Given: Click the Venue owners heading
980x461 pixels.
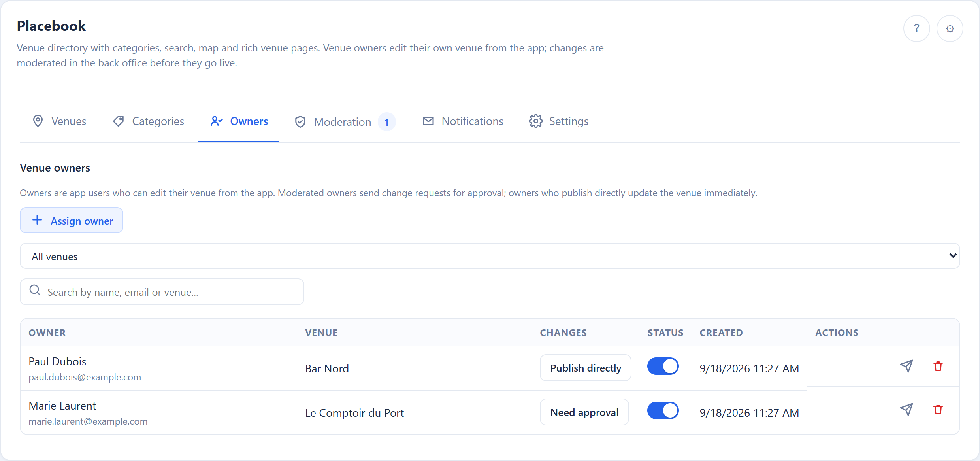Looking at the screenshot, I should [55, 168].
